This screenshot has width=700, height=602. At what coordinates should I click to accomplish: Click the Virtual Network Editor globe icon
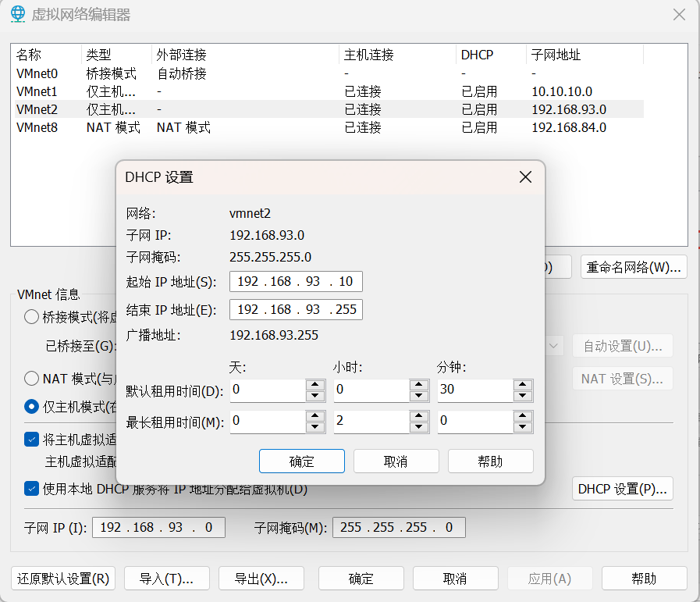[x=16, y=14]
